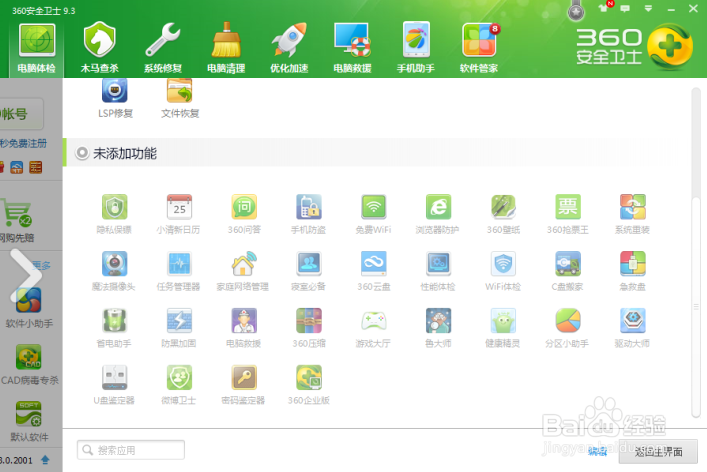
Task: Click the 搜索应用 search field
Action: (131, 450)
